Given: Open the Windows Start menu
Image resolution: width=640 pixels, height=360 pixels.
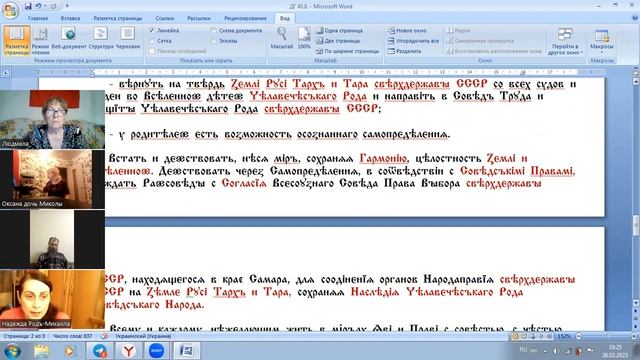Looking at the screenshot, I should pos(12,351).
